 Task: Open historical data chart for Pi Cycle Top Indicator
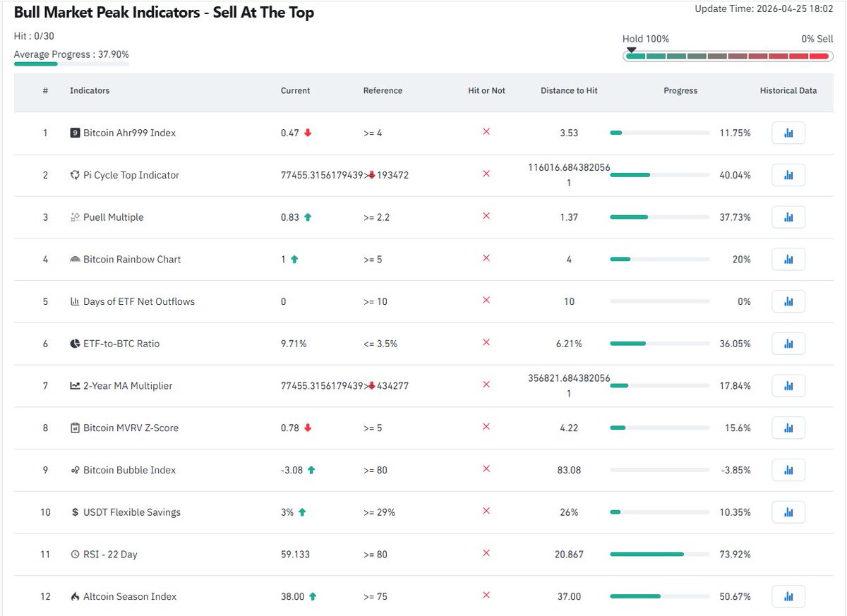point(788,175)
